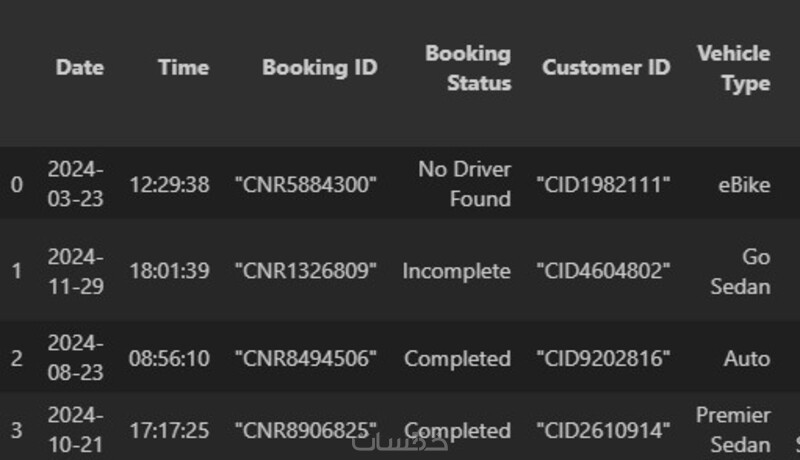Image resolution: width=800 pixels, height=460 pixels.
Task: Click the Time column header
Action: click(x=183, y=68)
